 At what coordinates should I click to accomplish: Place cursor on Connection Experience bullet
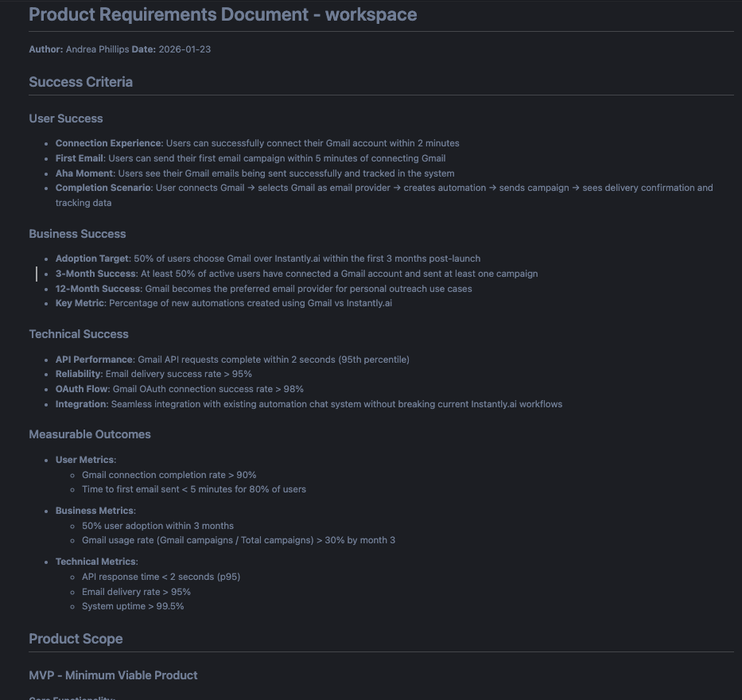[x=257, y=143]
